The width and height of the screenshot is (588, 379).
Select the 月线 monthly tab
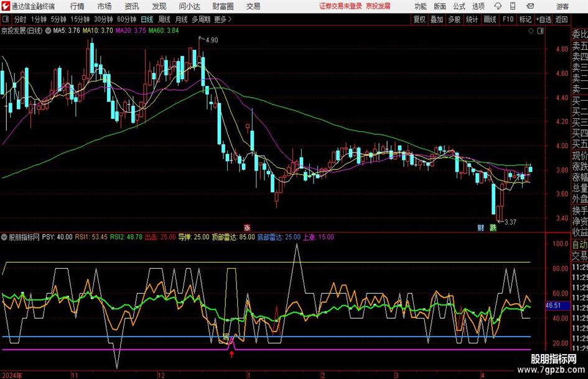[x=182, y=19]
